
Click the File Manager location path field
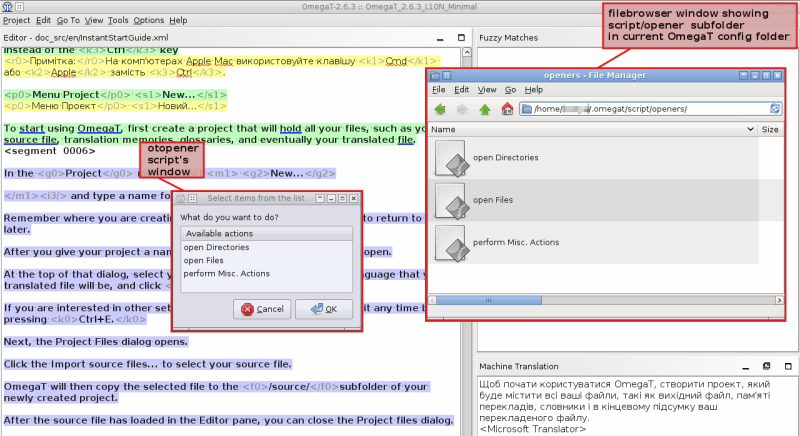point(640,108)
